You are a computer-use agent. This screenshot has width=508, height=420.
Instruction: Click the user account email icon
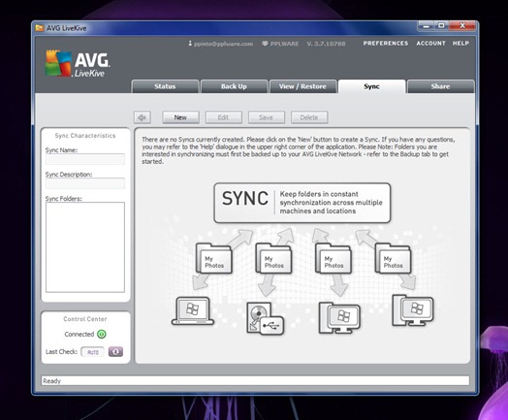coord(190,43)
